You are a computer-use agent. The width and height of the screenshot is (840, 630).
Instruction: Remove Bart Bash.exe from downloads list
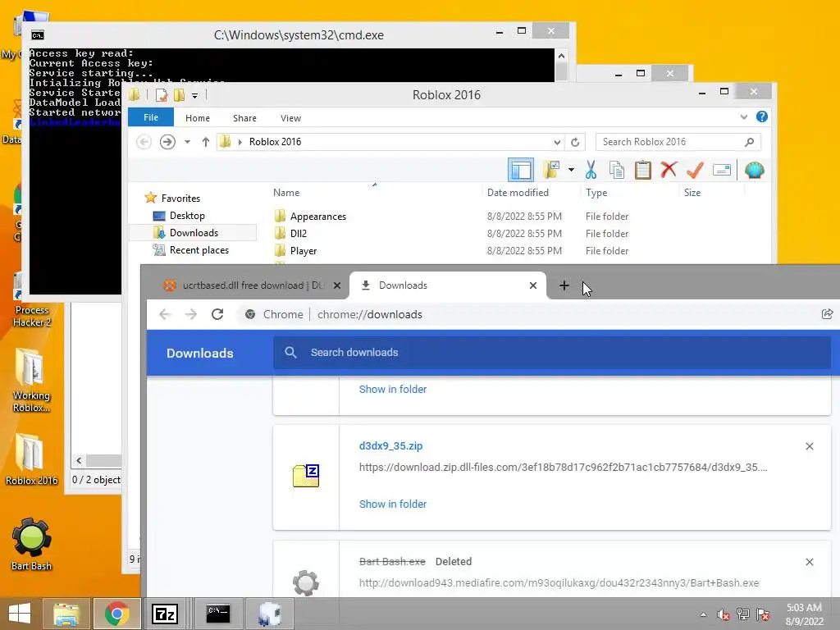point(810,562)
